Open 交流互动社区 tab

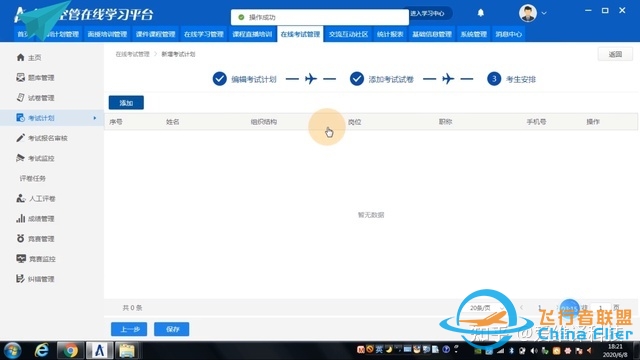(349, 34)
